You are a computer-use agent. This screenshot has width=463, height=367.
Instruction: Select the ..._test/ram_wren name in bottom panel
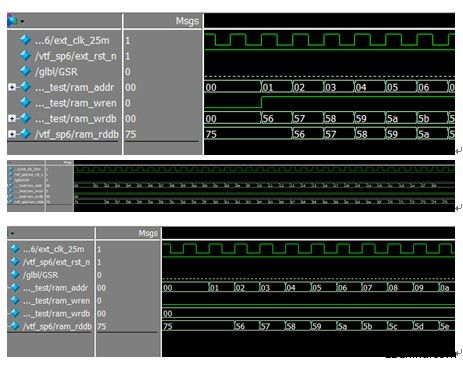click(56, 301)
